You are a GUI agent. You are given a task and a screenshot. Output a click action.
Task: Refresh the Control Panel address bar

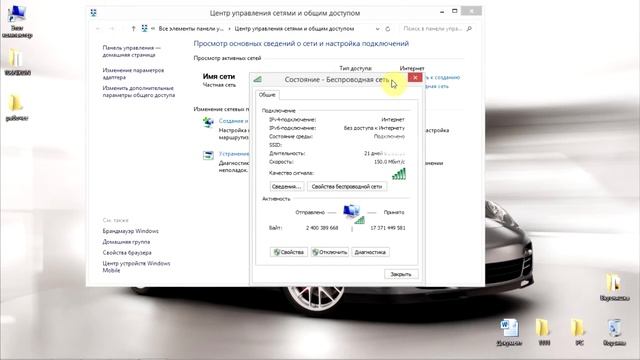tap(388, 29)
